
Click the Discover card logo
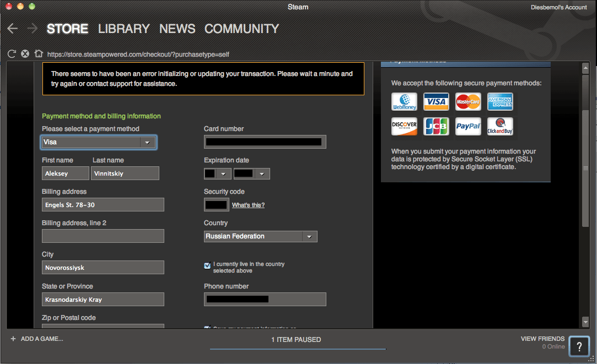pyautogui.click(x=405, y=126)
